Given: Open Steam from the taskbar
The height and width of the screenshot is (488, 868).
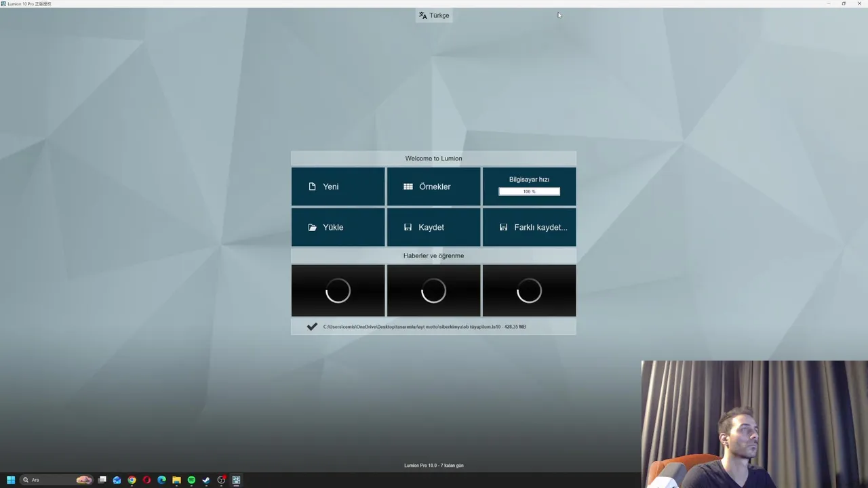Looking at the screenshot, I should [x=206, y=480].
